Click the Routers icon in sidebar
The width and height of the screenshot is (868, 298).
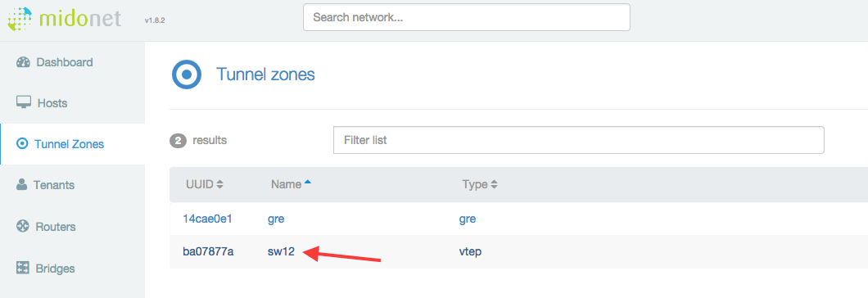pyautogui.click(x=23, y=227)
